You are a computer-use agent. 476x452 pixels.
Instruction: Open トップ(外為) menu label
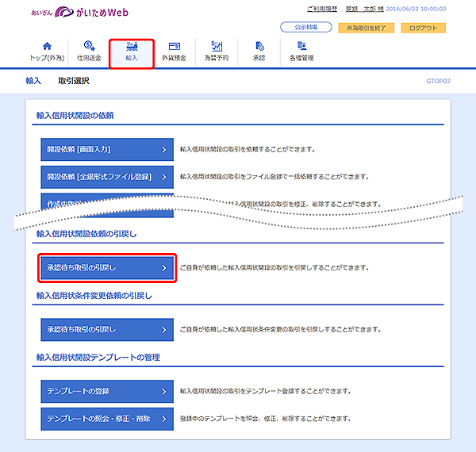(x=47, y=58)
